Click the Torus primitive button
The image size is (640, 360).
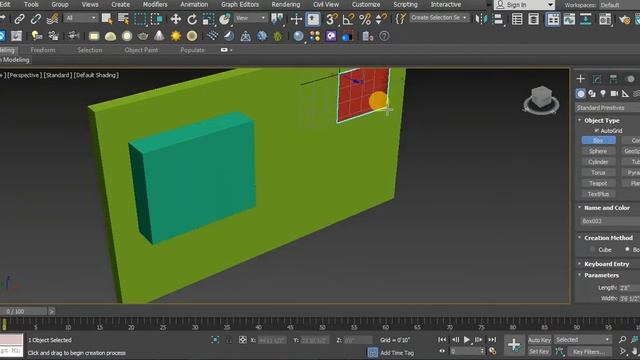pos(598,173)
